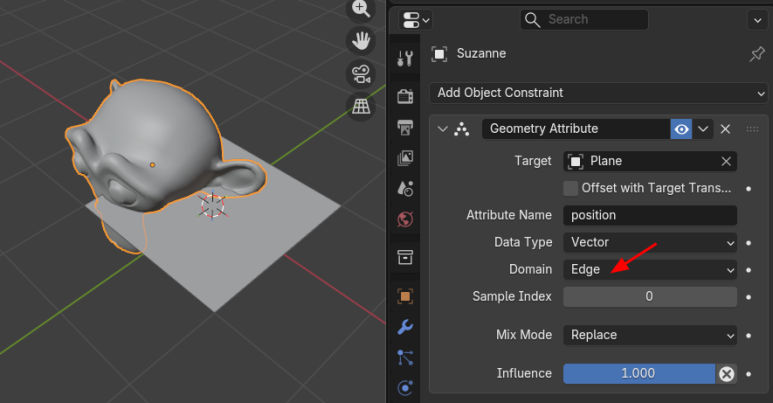Open the View Layer properties tab
Image resolution: width=773 pixels, height=403 pixels.
(405, 158)
